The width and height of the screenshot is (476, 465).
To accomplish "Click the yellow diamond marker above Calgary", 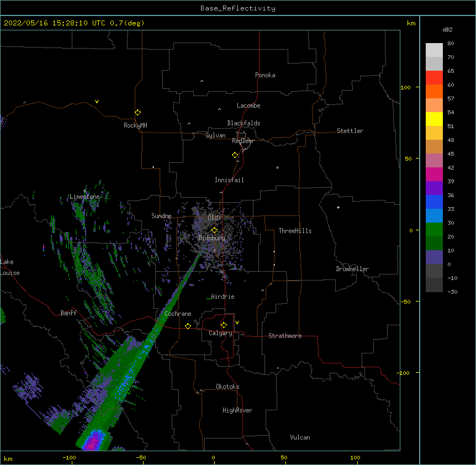I will (x=224, y=325).
